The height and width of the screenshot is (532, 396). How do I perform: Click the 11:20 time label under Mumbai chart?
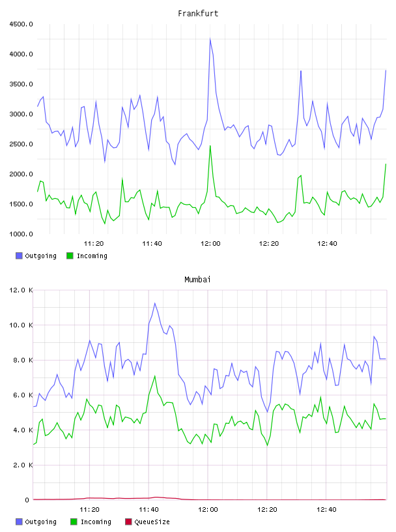89,510
